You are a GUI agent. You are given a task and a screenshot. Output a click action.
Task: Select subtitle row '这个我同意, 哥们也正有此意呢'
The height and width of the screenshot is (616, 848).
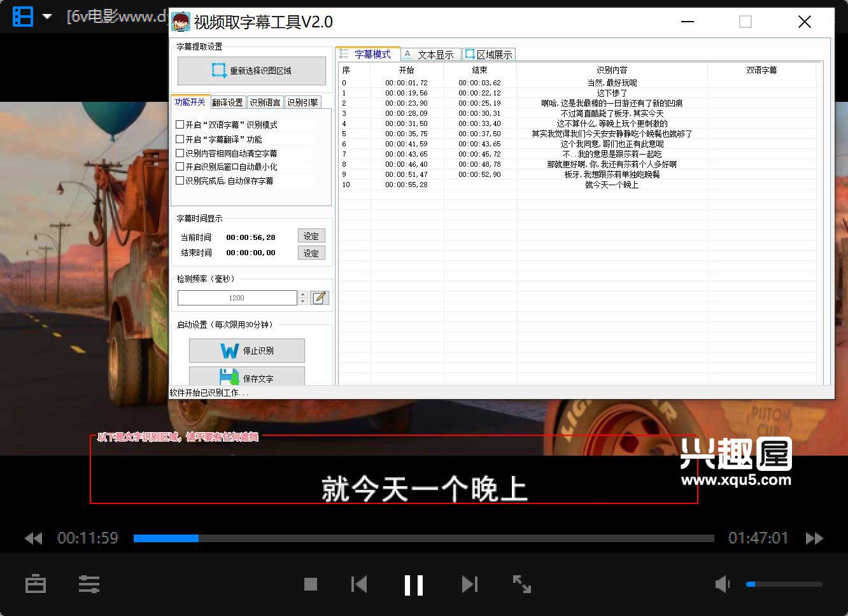click(577, 144)
